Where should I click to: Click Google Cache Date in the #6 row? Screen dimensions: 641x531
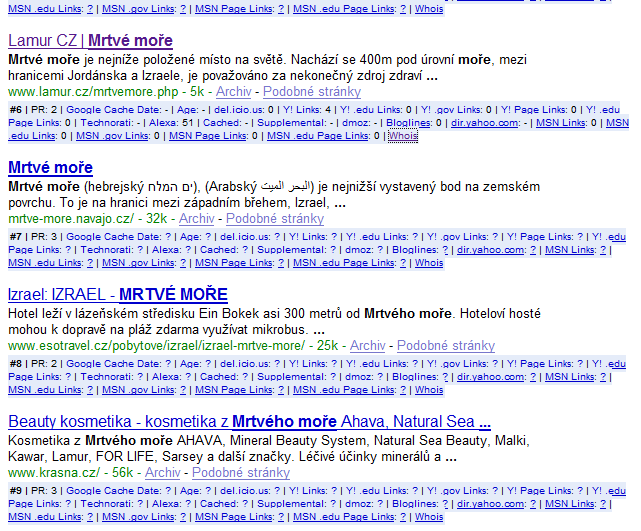(x=114, y=110)
